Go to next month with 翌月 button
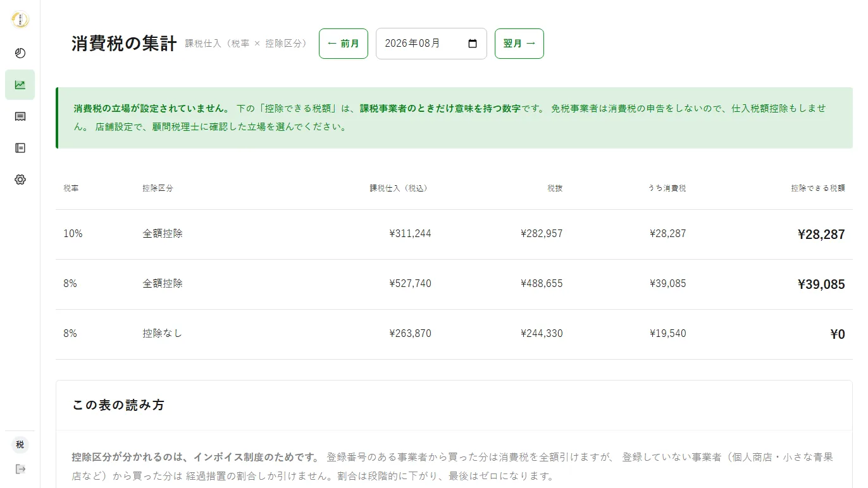Screen dimensions: 868x488 pyautogui.click(x=519, y=44)
